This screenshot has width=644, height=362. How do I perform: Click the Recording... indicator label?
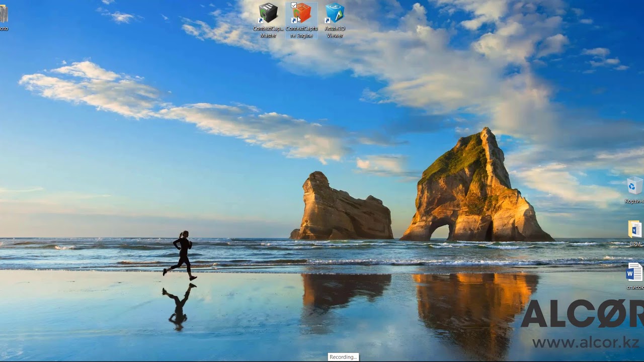343,357
